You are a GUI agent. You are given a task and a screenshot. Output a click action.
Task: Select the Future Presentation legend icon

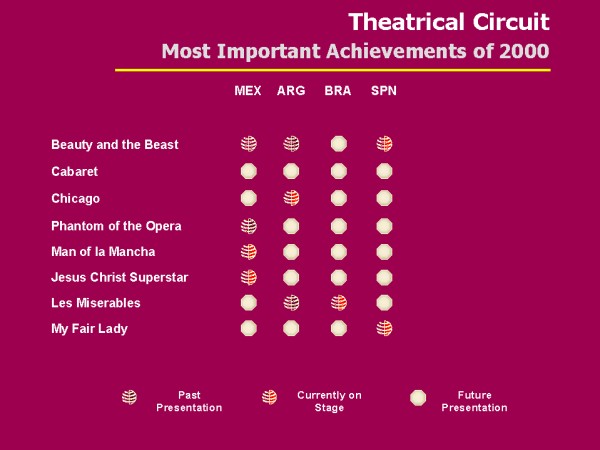[418, 397]
